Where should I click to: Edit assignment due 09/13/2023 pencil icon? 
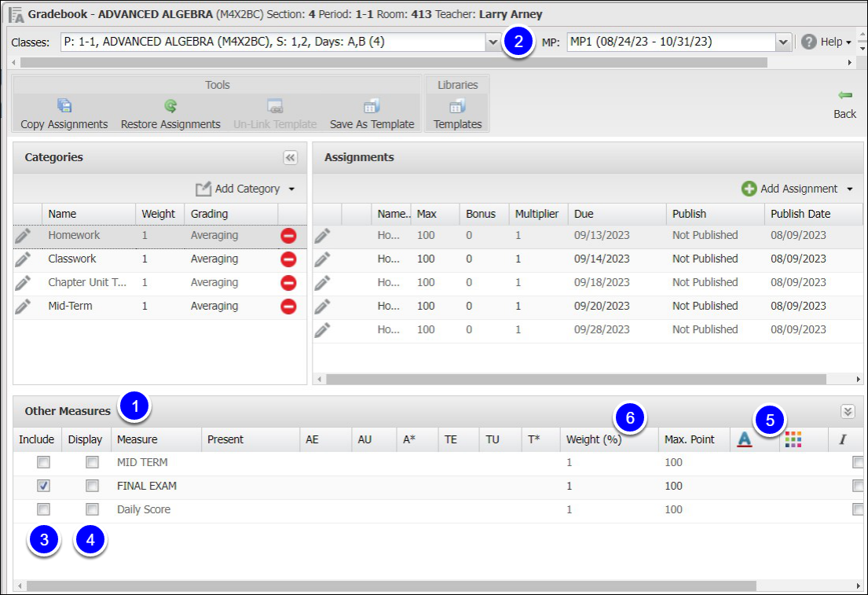[322, 236]
